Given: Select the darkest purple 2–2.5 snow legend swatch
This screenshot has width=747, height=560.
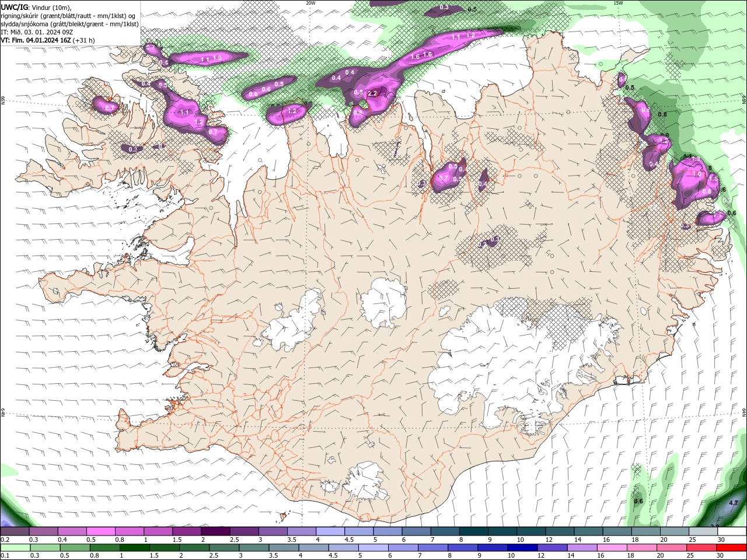Looking at the screenshot, I should [x=215, y=531].
